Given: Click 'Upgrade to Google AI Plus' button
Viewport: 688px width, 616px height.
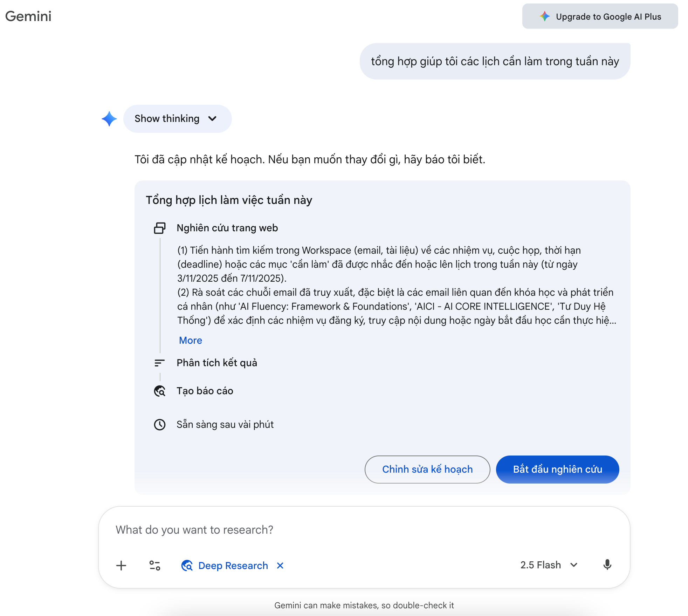Looking at the screenshot, I should point(600,16).
